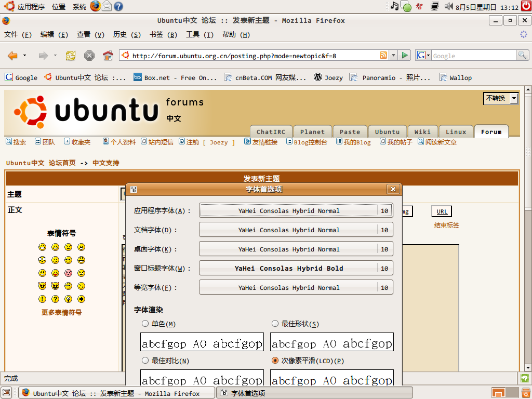Change the 等宽字体 font button

pyautogui.click(x=296, y=287)
